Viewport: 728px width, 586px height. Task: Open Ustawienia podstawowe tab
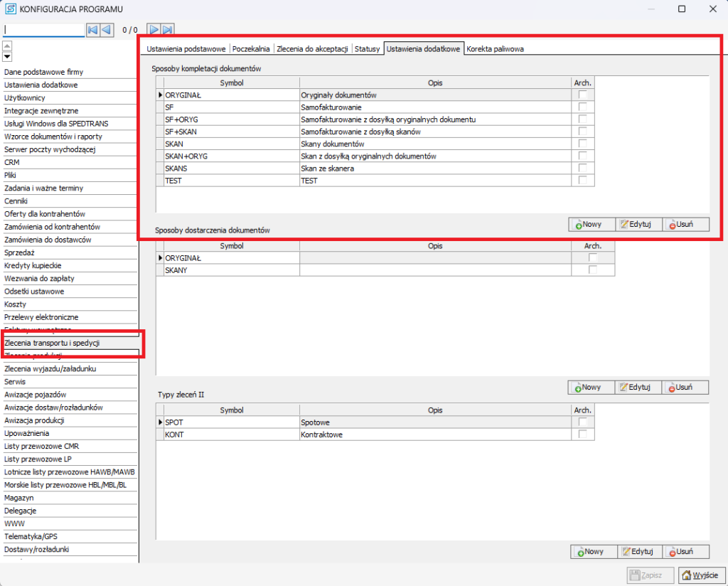point(186,49)
